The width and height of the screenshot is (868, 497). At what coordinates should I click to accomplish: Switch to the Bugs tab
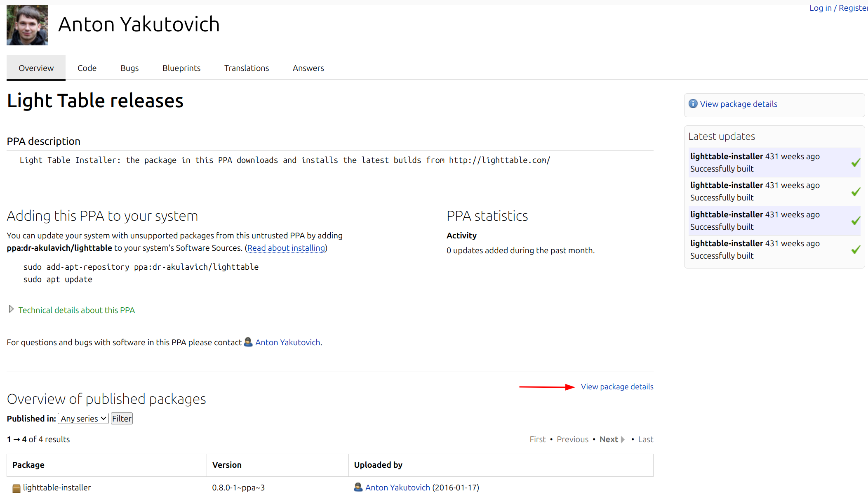tap(129, 68)
